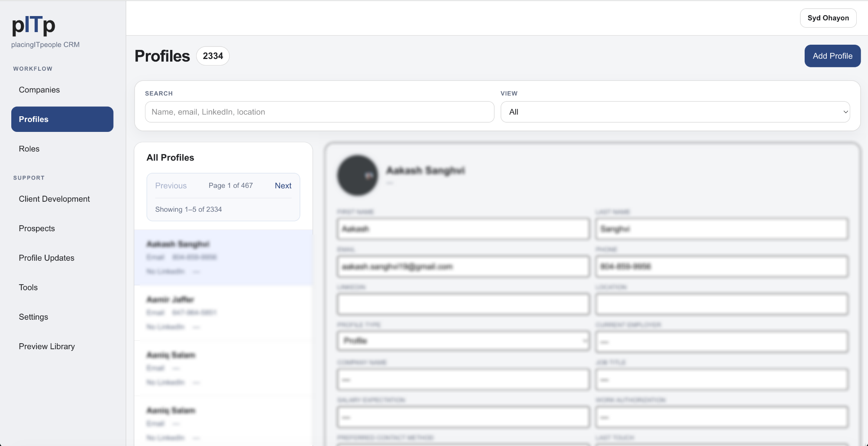Screen dimensions: 868x446
Task: Click the Phone input field
Action: coord(722,267)
